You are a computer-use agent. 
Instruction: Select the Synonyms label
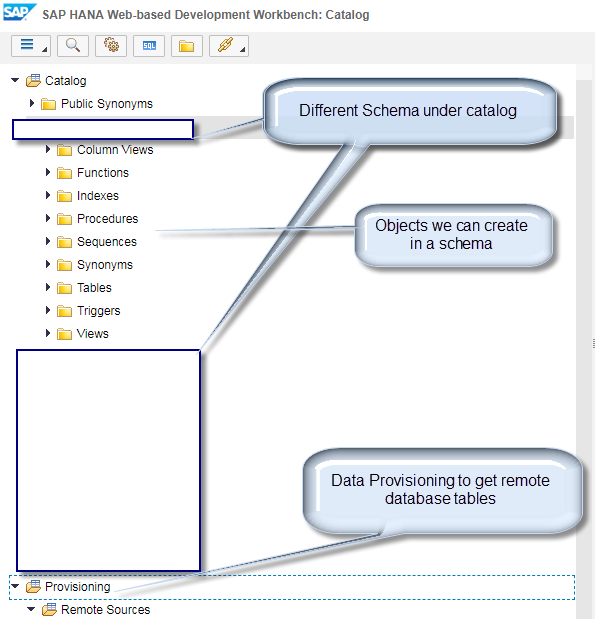click(x=105, y=264)
